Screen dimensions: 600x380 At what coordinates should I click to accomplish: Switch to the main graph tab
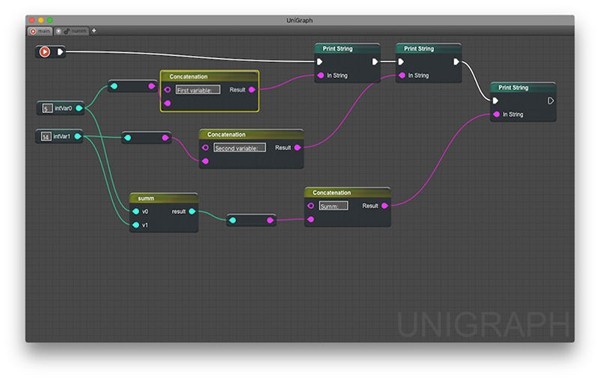coord(40,31)
